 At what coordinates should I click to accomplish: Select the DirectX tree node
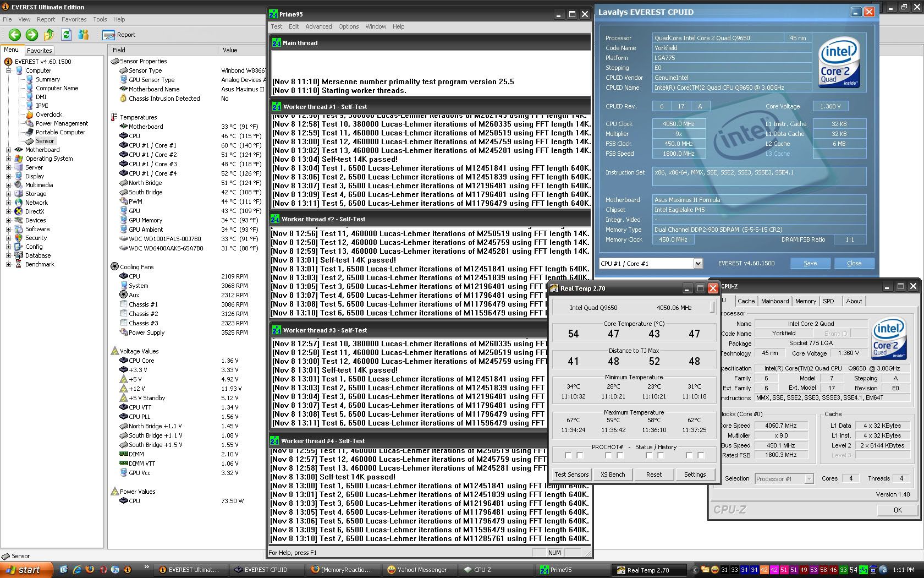(x=35, y=211)
